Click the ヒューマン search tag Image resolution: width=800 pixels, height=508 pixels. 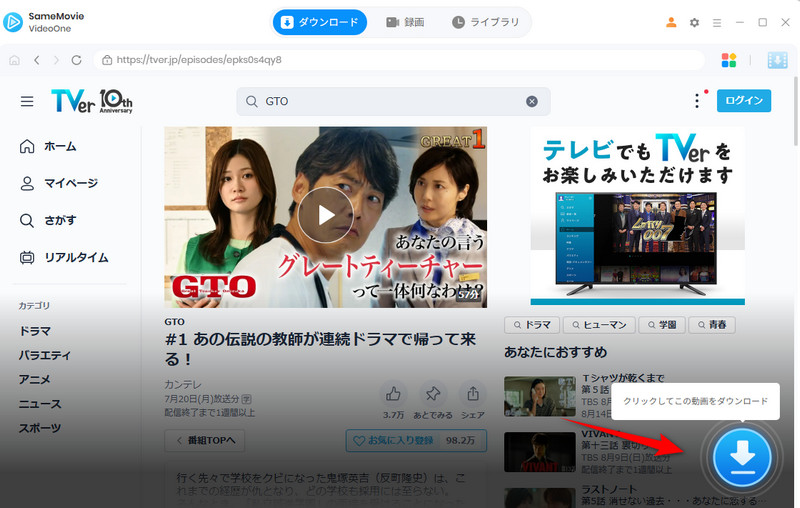[x=599, y=325]
